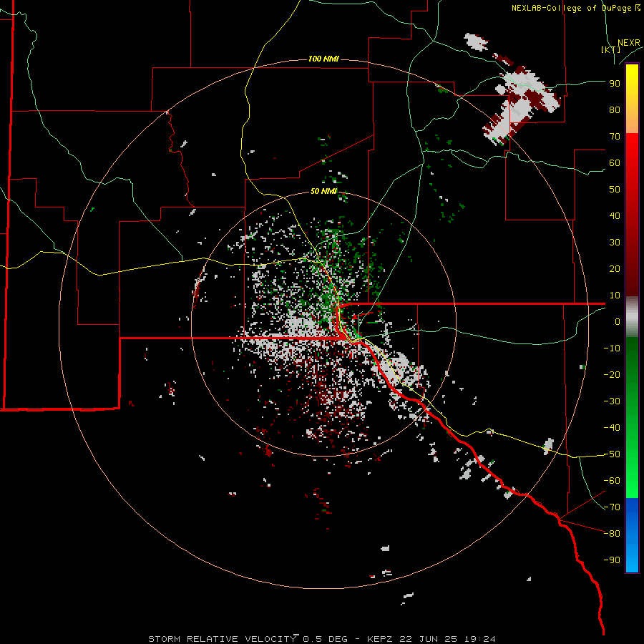Click the storm relative velocity caption text
The width and height of the screenshot is (644, 644).
[x=321, y=639]
